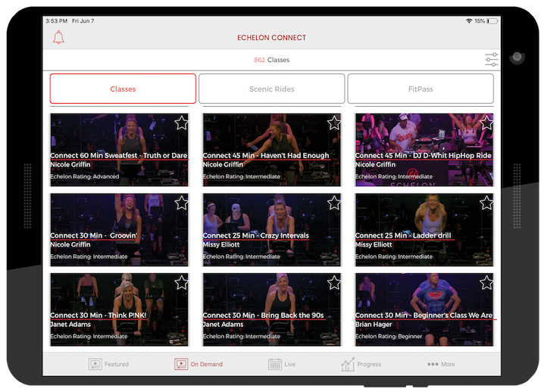Favorite the Crazy Intervals class star
This screenshot has width=544, height=392.
click(333, 203)
